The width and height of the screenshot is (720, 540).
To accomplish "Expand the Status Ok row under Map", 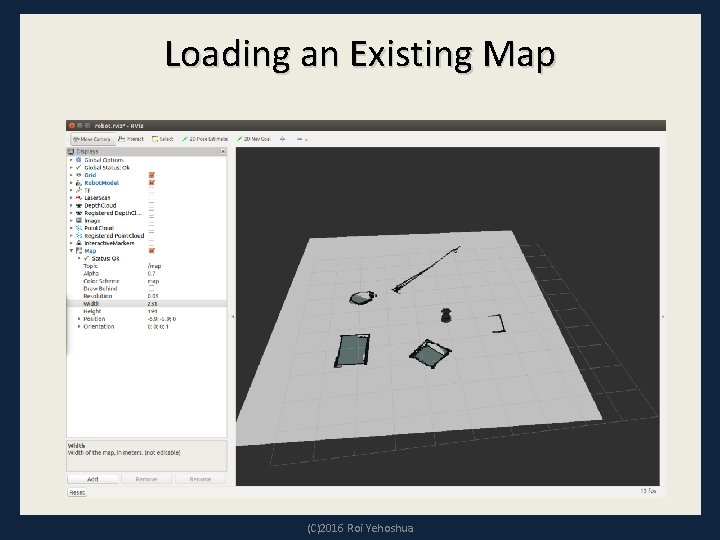I will tap(79, 259).
